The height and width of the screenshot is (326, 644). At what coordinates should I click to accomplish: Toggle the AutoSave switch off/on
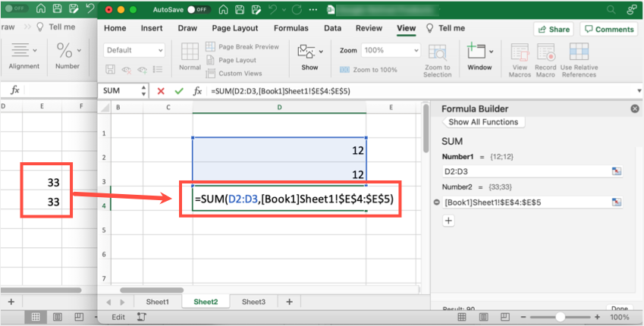tap(199, 10)
